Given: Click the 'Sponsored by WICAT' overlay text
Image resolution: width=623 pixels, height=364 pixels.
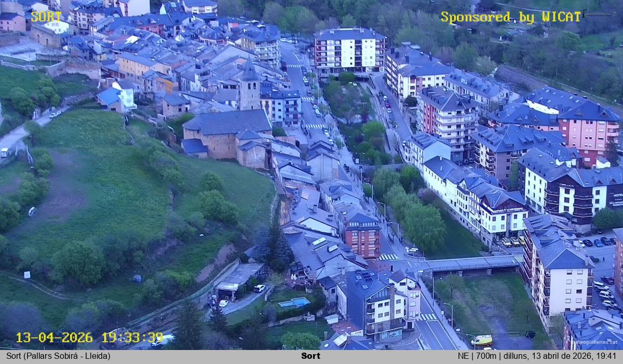Looking at the screenshot, I should (x=510, y=17).
